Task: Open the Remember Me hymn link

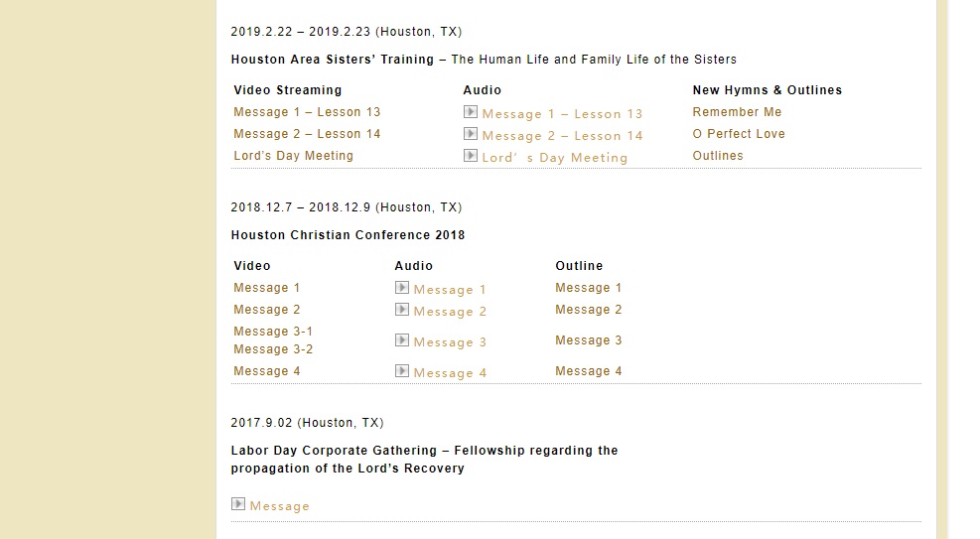Action: point(737,112)
